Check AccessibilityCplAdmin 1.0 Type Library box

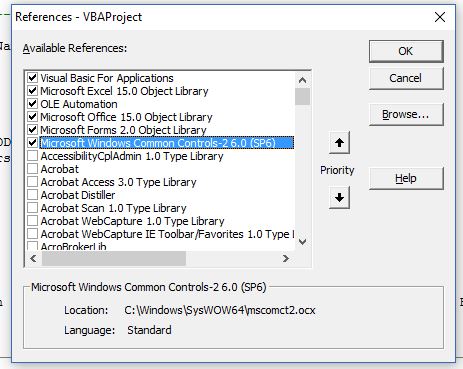[32, 156]
